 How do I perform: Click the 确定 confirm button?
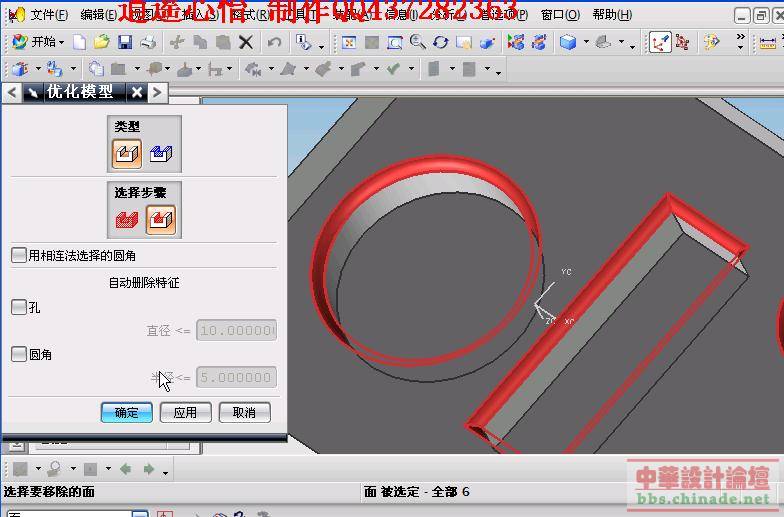click(127, 412)
